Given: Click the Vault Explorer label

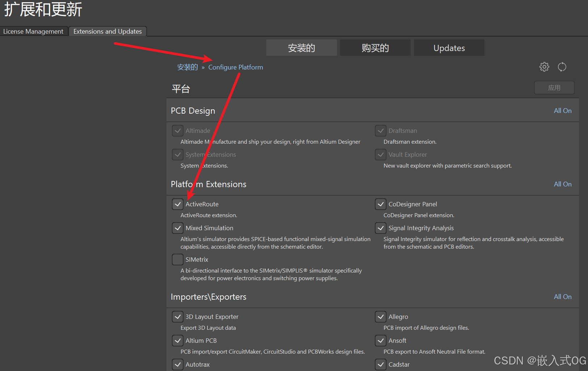Looking at the screenshot, I should click(408, 155).
